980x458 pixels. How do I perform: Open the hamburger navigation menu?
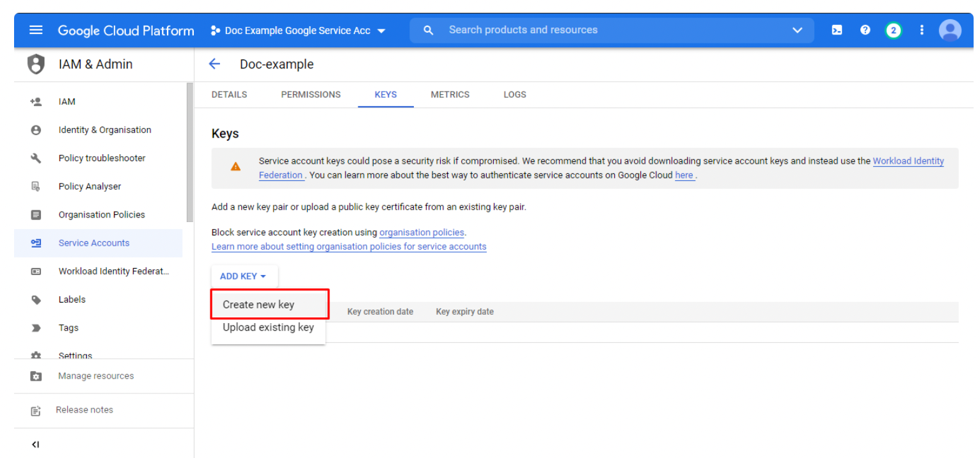[36, 30]
